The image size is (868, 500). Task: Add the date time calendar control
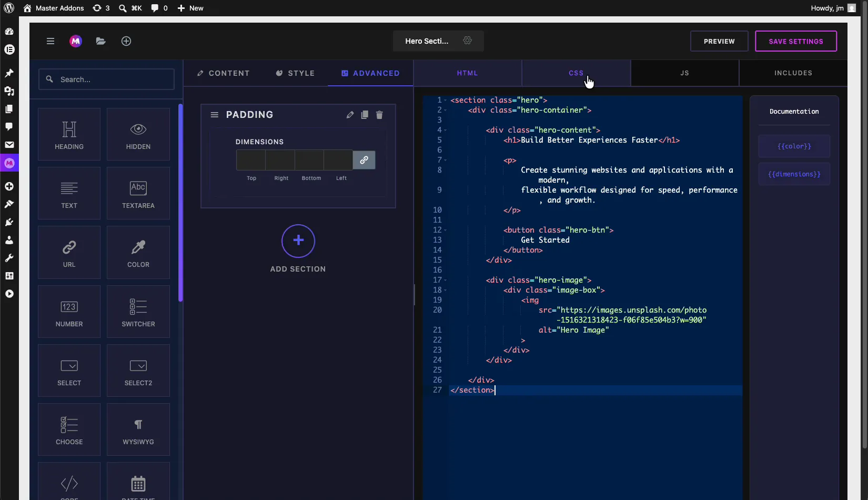point(138,482)
